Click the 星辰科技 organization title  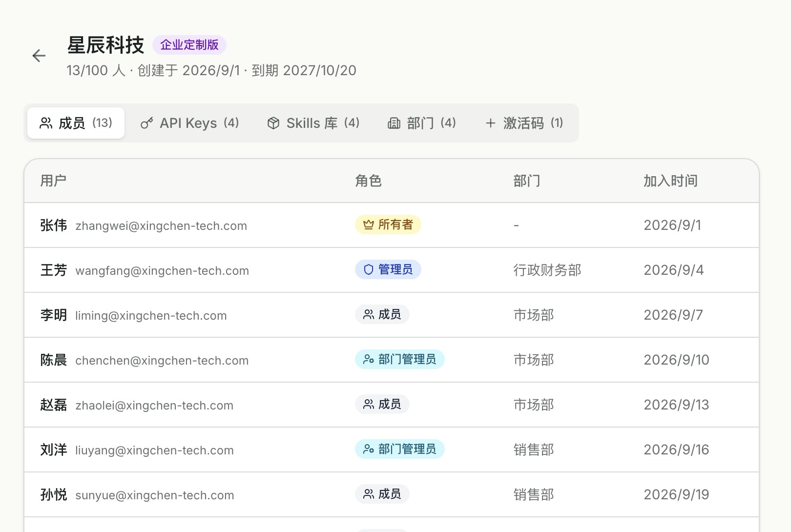click(106, 45)
